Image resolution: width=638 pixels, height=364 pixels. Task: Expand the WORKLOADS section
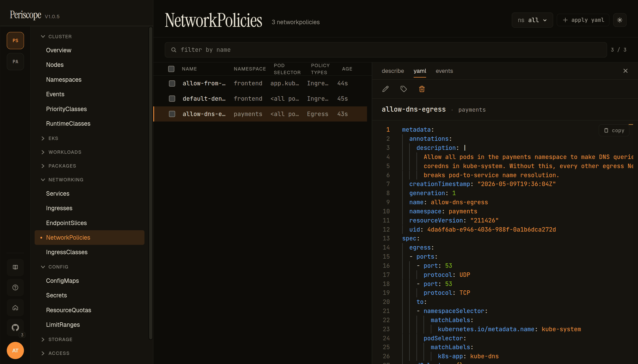[61, 152]
